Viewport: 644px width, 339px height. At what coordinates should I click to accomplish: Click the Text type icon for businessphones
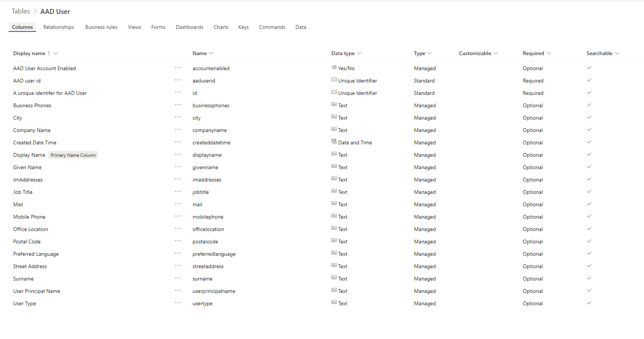tap(334, 105)
